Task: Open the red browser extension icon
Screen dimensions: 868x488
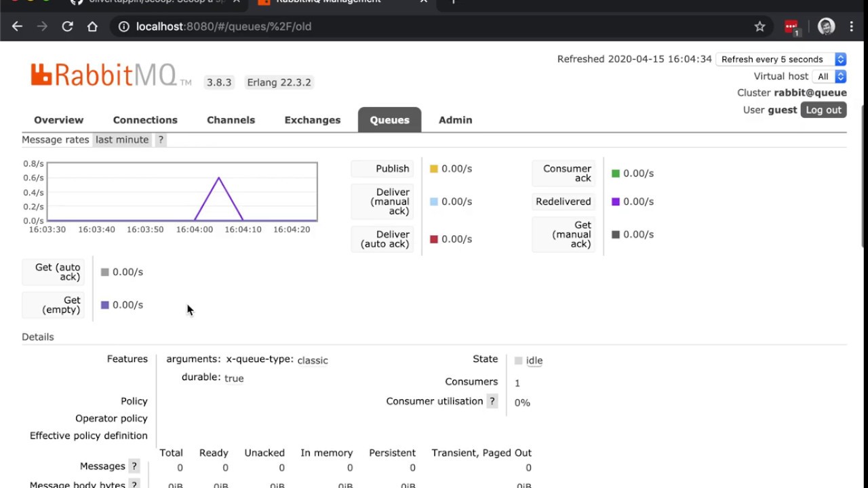Action: coord(791,27)
